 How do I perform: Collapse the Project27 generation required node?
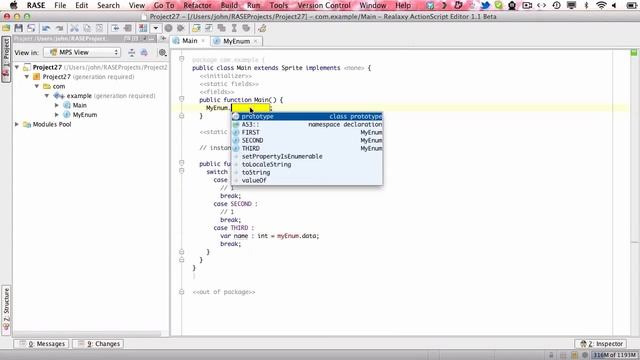point(27,77)
